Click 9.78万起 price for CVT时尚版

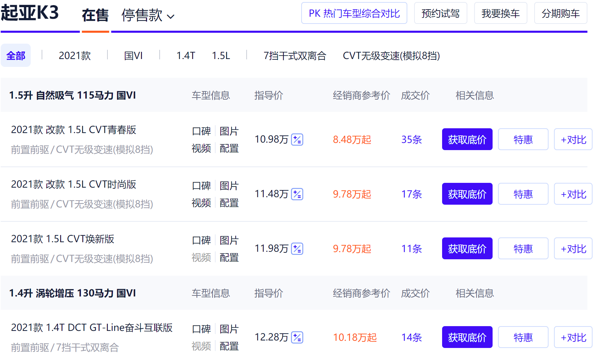tap(352, 194)
